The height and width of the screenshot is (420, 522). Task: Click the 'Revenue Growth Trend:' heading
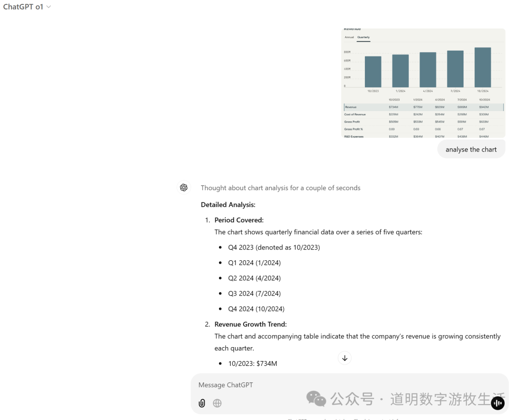pyautogui.click(x=250, y=324)
